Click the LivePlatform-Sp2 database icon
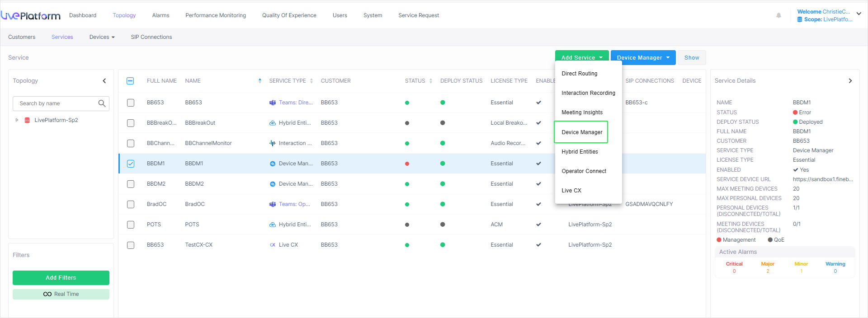The width and height of the screenshot is (868, 318). [x=27, y=120]
